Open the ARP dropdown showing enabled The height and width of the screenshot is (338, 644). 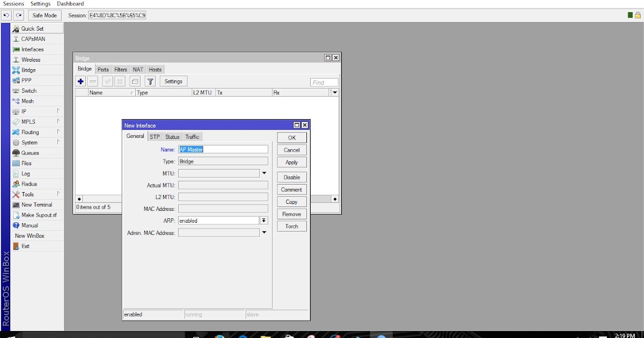pos(263,220)
